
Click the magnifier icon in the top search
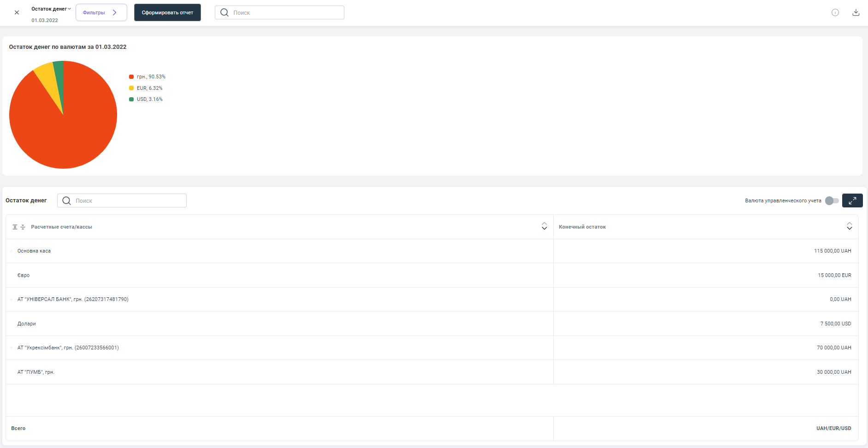(224, 12)
